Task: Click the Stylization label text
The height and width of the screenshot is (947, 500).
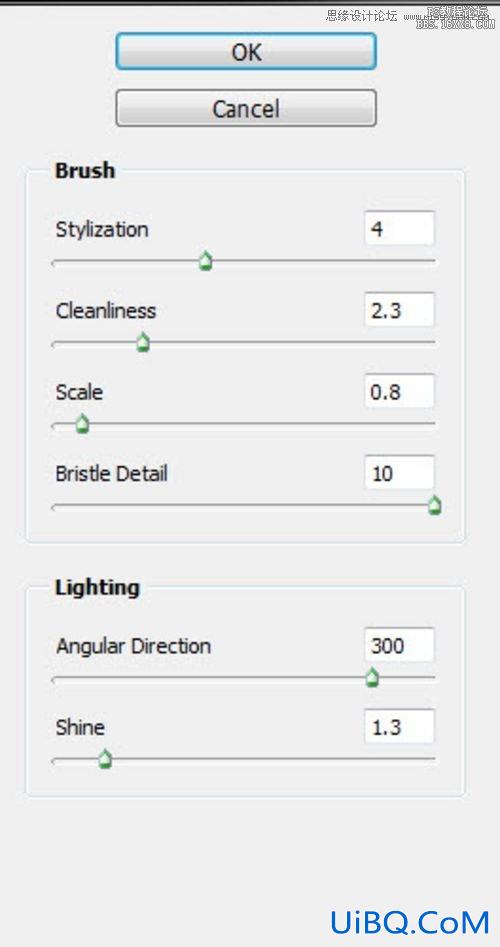Action: [x=102, y=230]
